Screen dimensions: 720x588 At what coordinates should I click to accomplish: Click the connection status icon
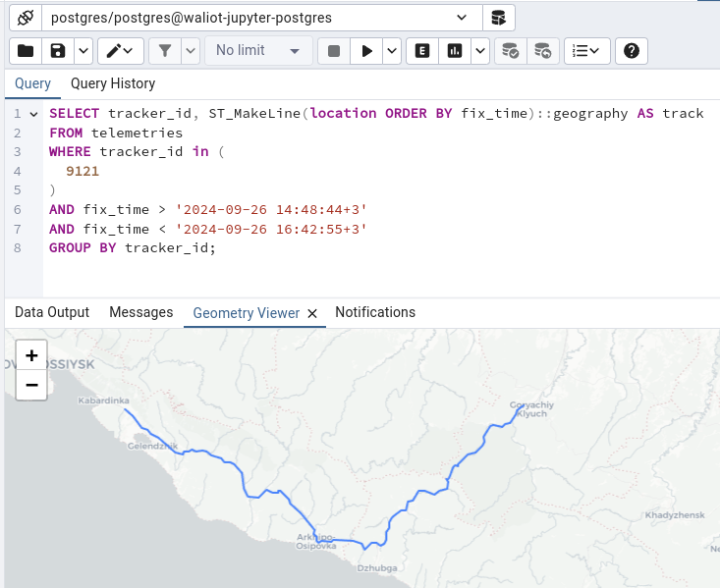tap(26, 18)
